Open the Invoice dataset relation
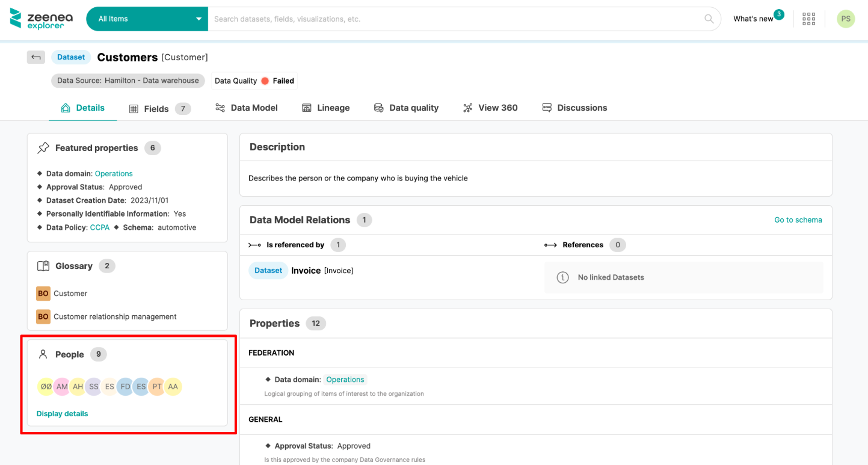Image resolution: width=868 pixels, height=465 pixels. pos(306,271)
